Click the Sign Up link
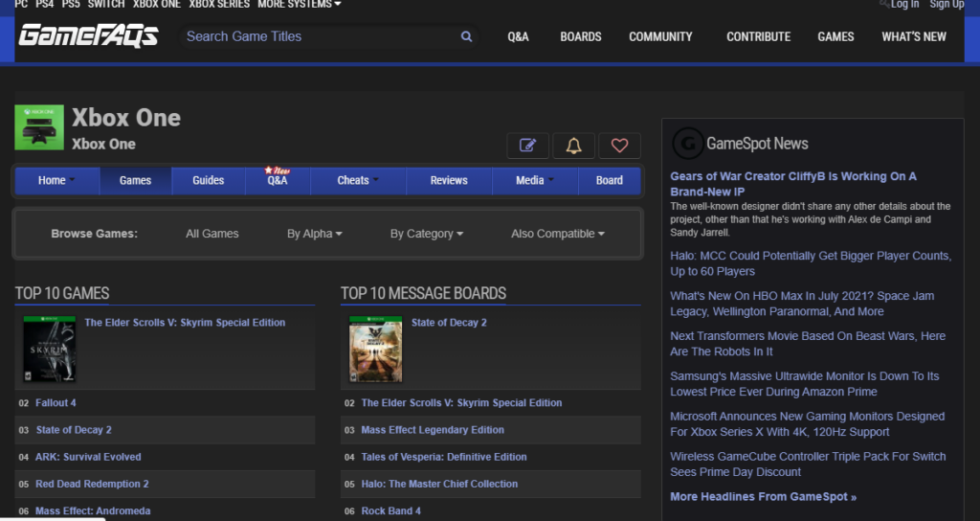This screenshot has width=980, height=521. [x=947, y=5]
